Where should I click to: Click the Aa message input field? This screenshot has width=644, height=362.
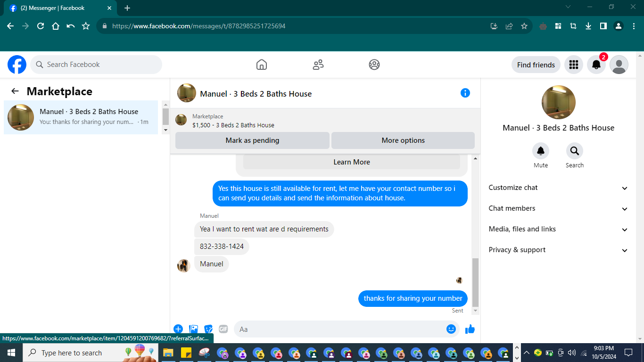coord(347,329)
